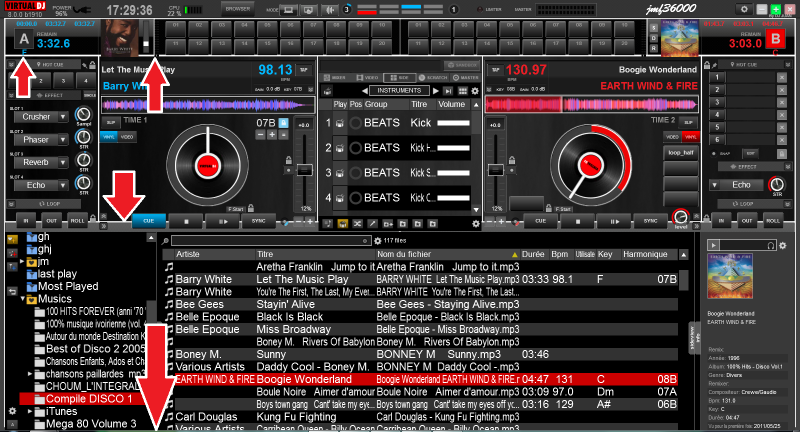Click the pencil edit icon in sampler toolbar
The width and height of the screenshot is (800, 432).
tap(372, 223)
